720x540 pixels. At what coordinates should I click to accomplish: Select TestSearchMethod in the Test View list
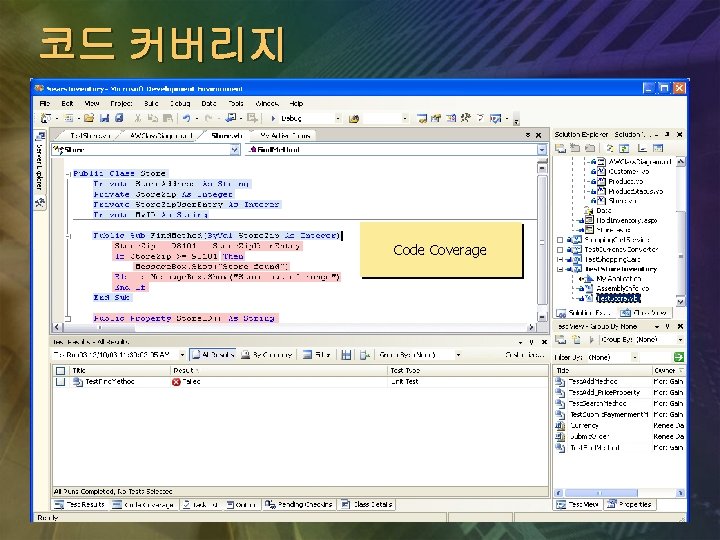click(x=597, y=404)
